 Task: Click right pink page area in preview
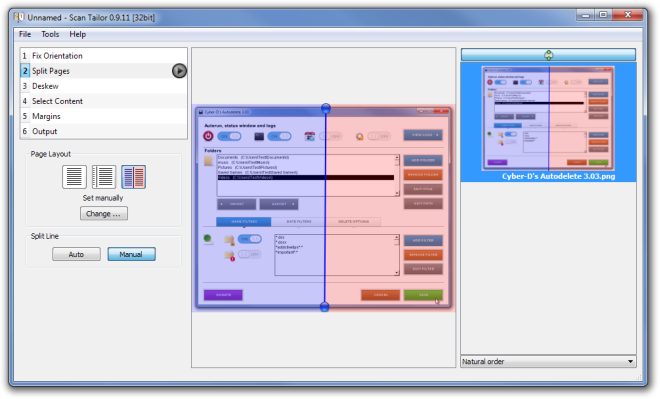click(390, 208)
